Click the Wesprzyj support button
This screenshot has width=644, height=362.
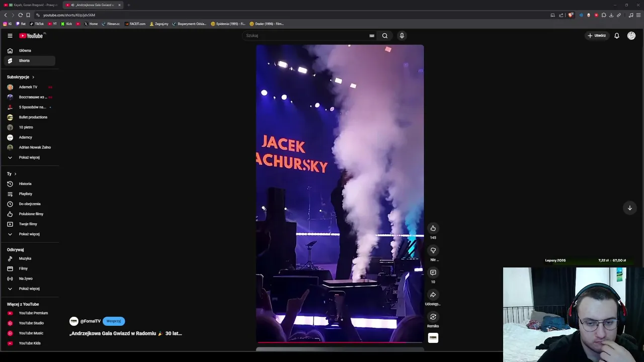click(114, 321)
